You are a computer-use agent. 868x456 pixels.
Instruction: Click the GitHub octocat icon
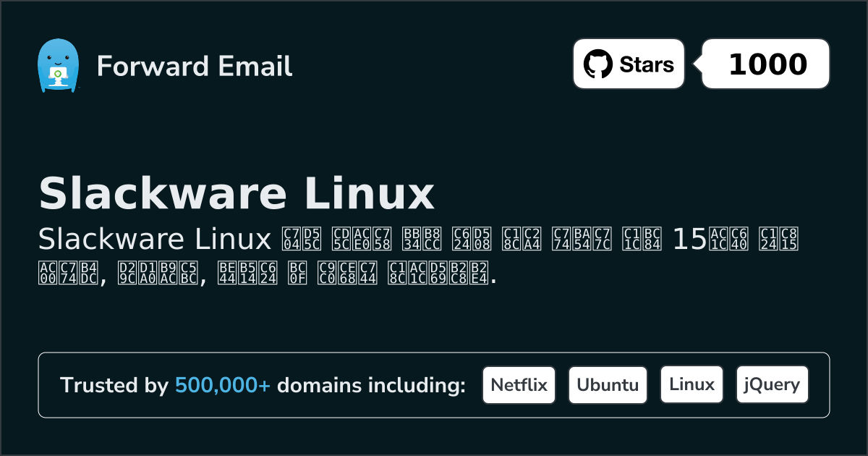click(598, 64)
